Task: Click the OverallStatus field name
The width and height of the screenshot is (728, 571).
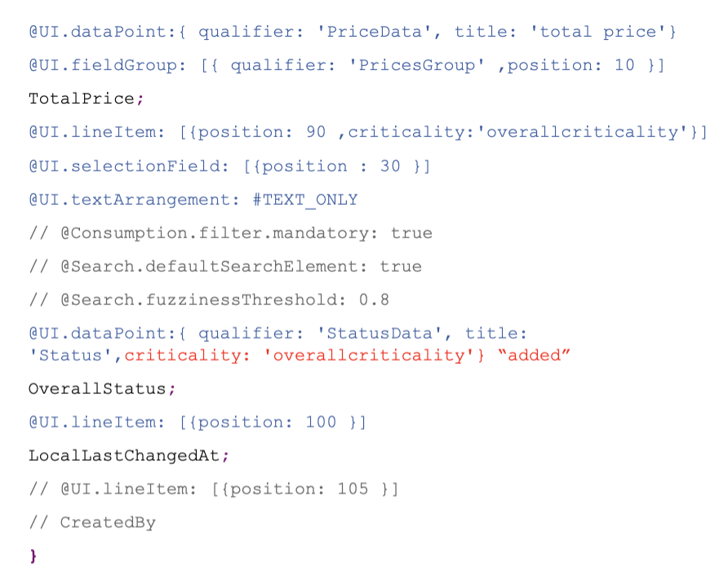Action: point(97,389)
